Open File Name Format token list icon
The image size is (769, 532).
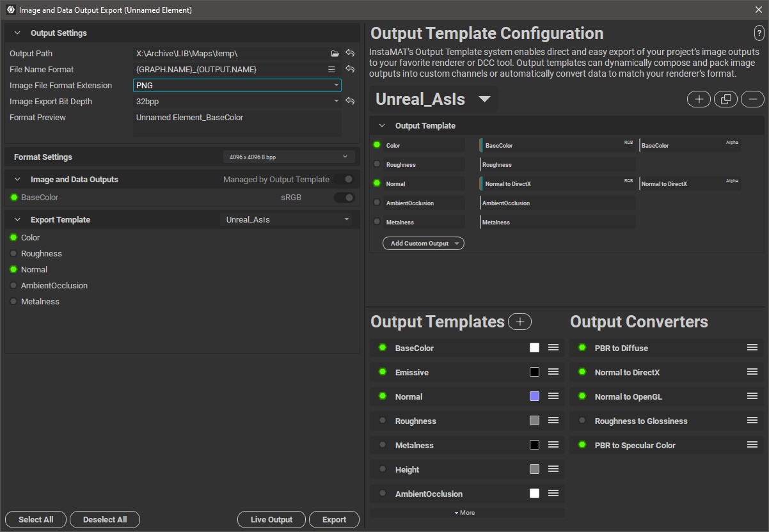[331, 70]
